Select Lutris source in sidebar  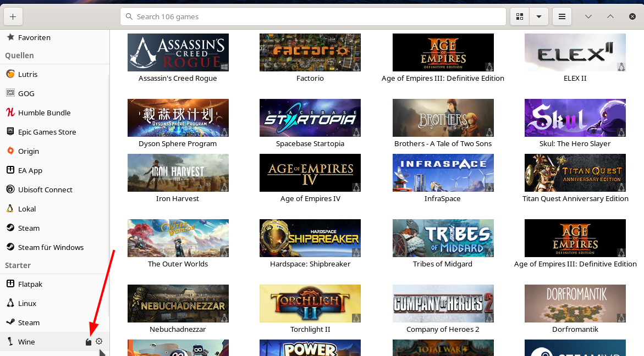(54, 74)
